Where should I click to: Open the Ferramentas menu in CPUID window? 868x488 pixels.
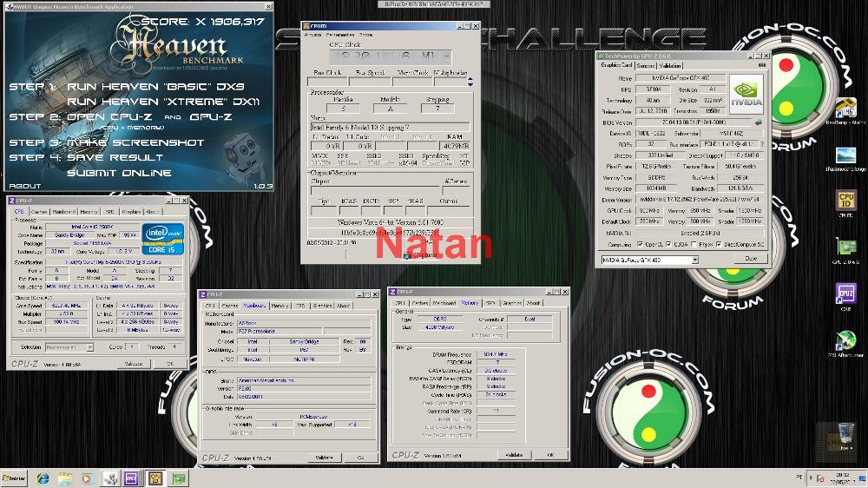[x=340, y=35]
